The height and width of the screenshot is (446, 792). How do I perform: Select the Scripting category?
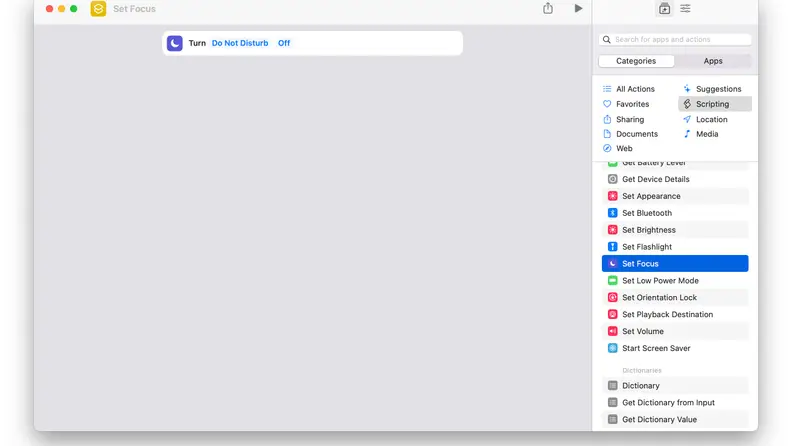click(715, 104)
